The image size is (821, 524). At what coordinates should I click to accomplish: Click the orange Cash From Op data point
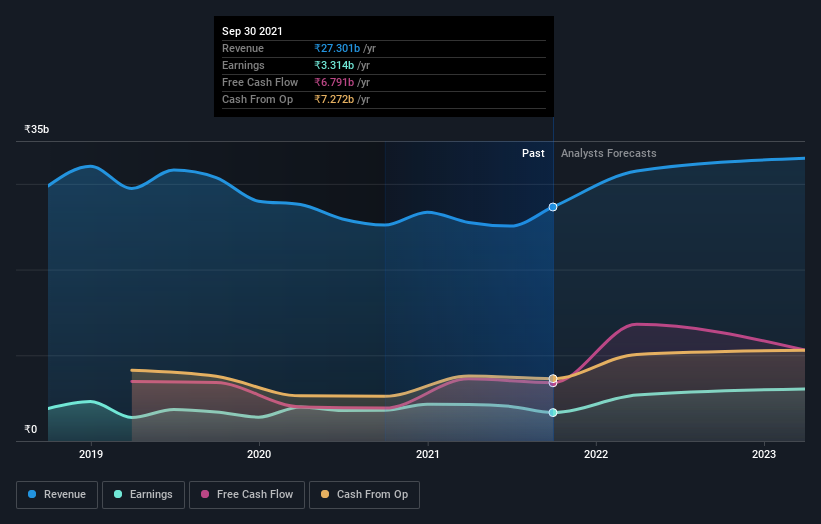553,378
